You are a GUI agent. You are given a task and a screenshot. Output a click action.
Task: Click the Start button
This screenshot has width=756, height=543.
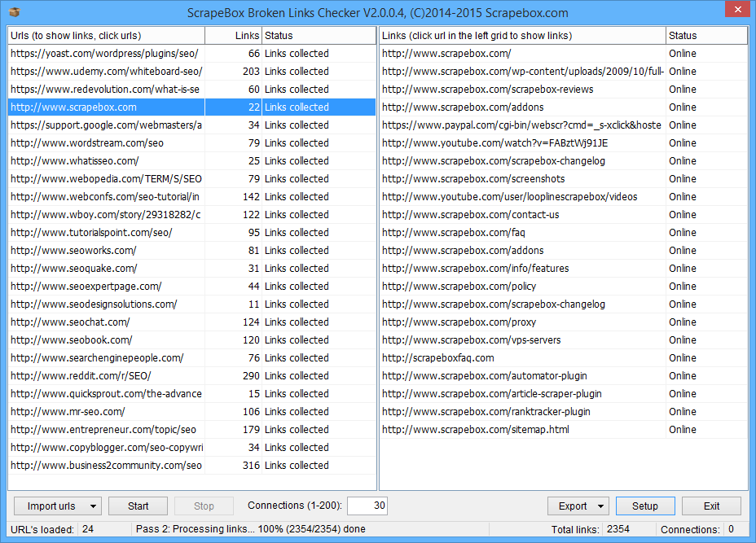click(138, 506)
